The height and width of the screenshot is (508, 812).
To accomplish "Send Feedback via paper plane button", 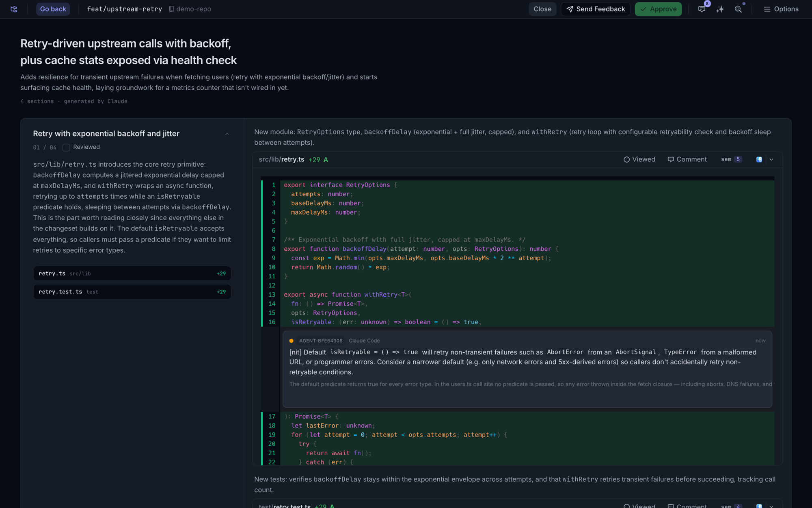I will coord(596,9).
